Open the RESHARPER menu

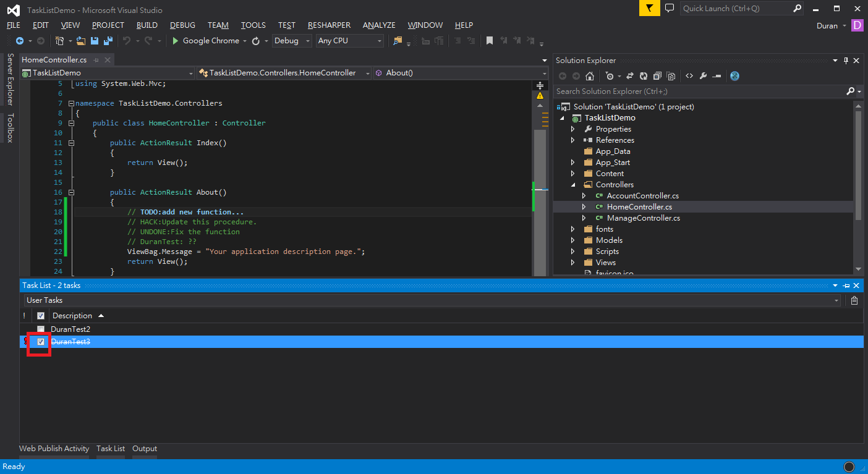click(x=329, y=25)
